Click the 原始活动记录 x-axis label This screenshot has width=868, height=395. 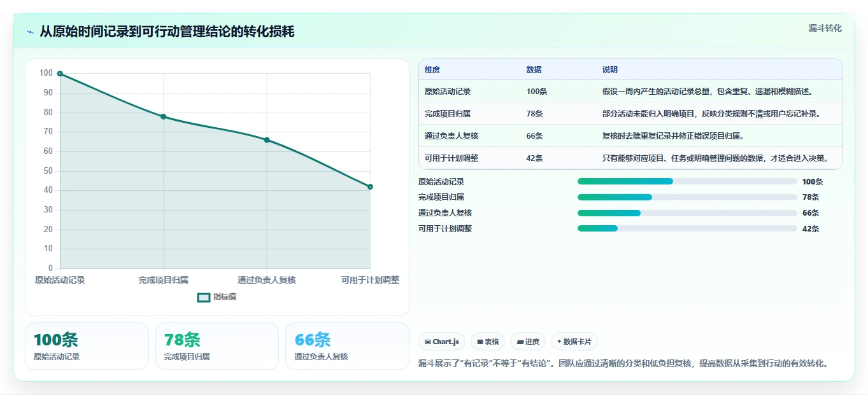[x=60, y=280]
